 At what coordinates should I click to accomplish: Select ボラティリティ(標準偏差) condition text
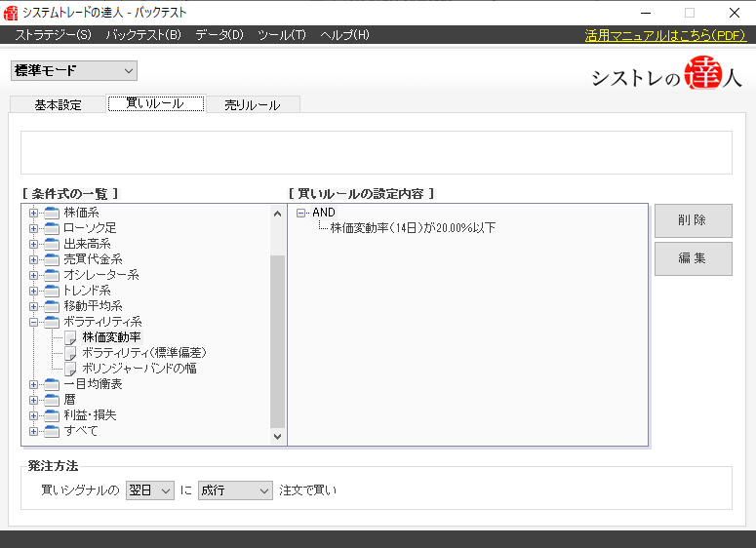click(144, 353)
